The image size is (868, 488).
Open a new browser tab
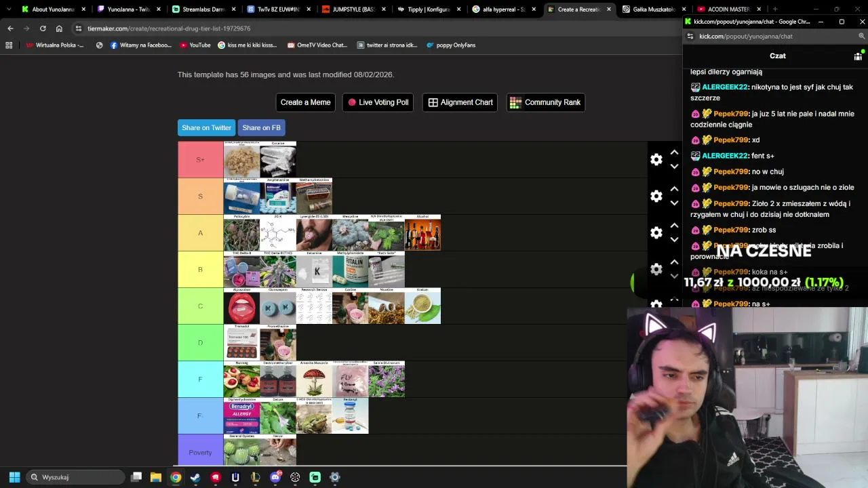(775, 9)
